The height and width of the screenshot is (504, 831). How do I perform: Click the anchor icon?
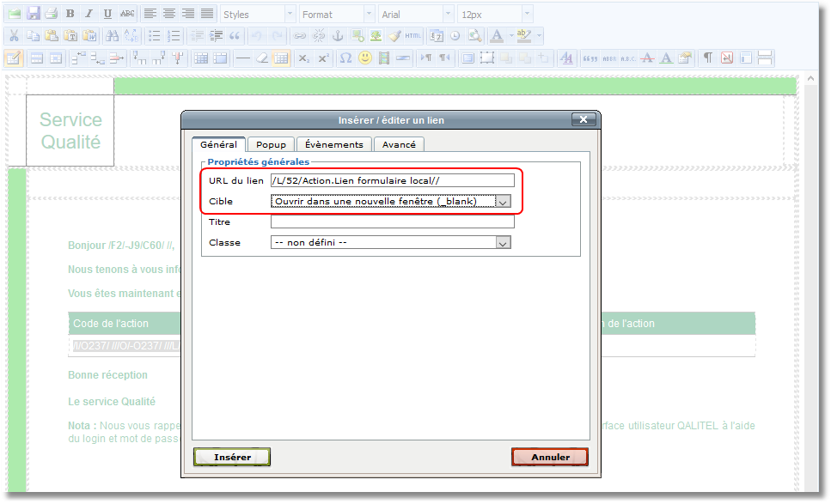click(x=338, y=36)
